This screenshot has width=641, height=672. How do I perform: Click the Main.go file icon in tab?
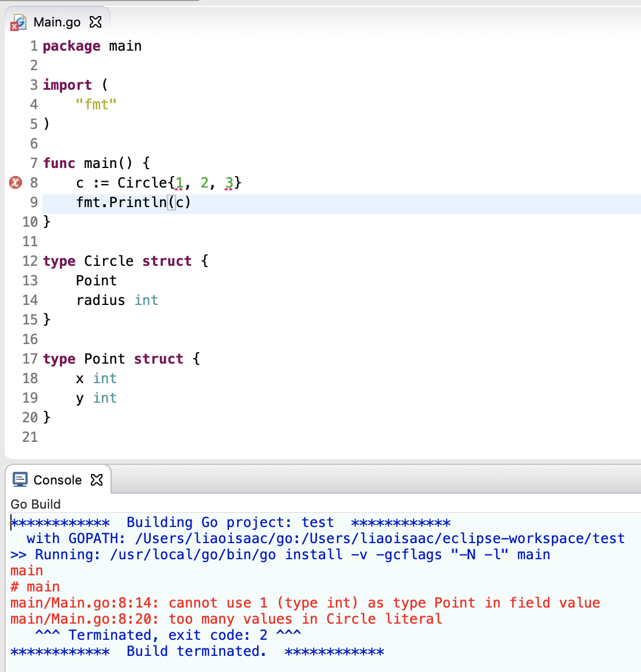18,22
